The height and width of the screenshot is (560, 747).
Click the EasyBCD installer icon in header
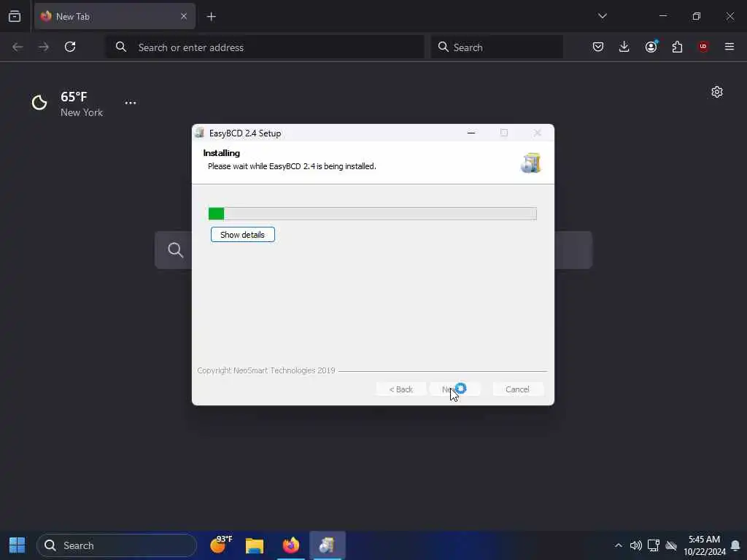(x=531, y=163)
